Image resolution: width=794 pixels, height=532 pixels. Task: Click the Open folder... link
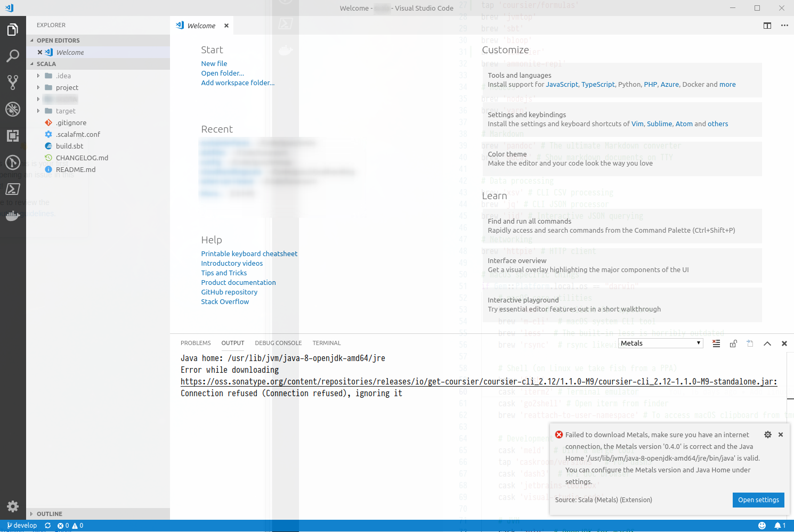point(223,73)
